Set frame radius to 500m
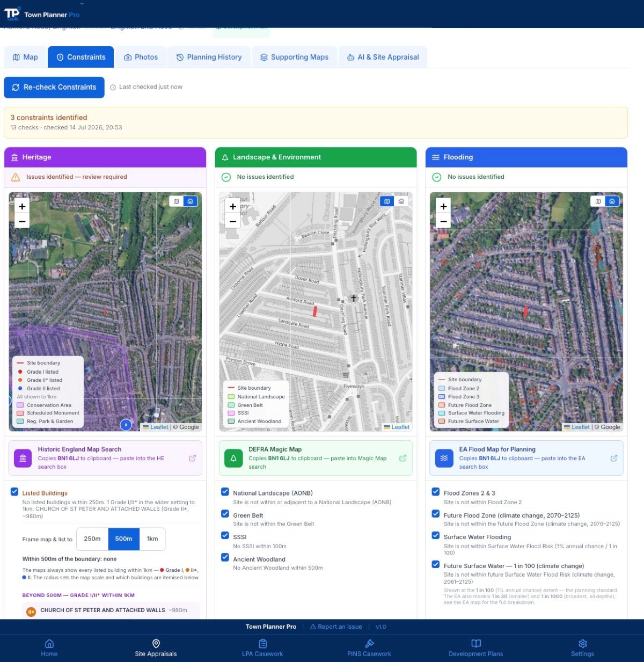Screen dimensions: 644x662 (x=123, y=539)
